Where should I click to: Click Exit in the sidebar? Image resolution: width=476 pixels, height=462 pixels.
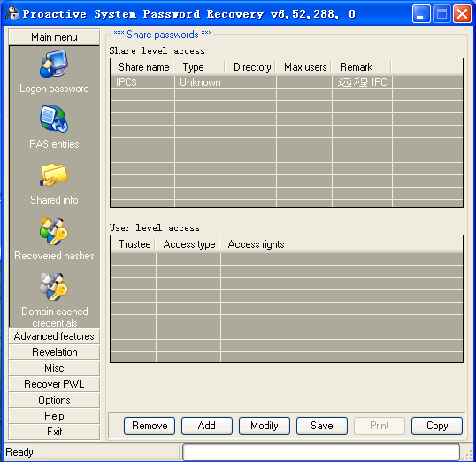54,432
